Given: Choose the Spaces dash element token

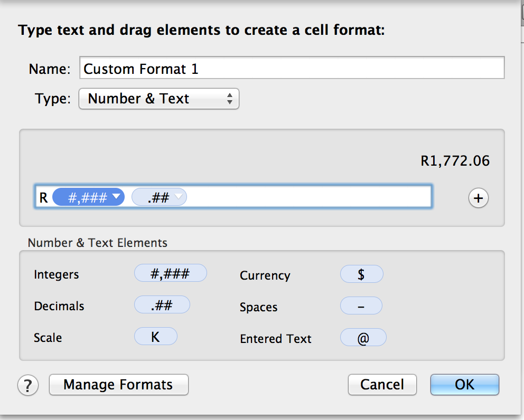Looking at the screenshot, I should tap(361, 306).
